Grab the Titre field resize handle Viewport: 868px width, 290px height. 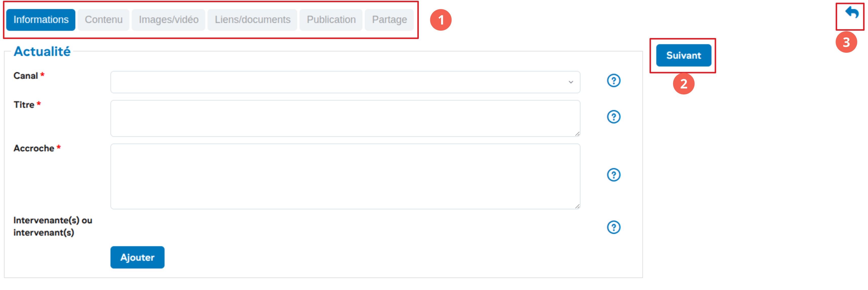point(577,134)
